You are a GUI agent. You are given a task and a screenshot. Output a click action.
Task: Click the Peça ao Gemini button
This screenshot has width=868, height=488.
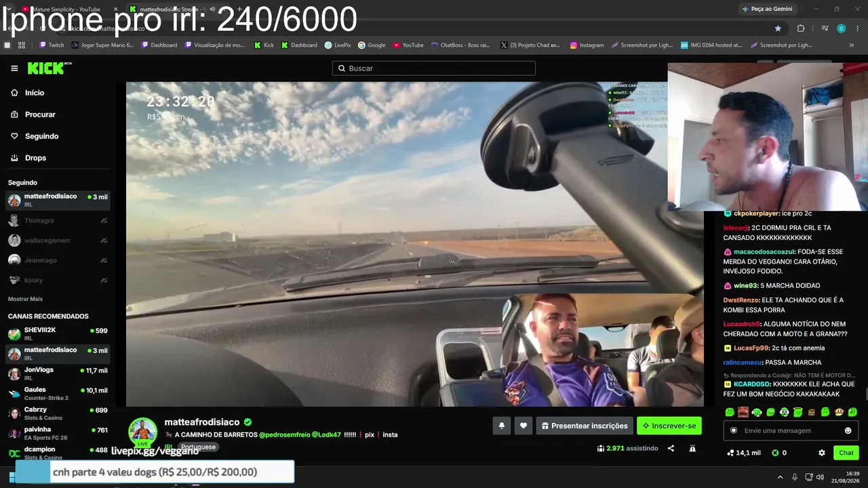pos(768,9)
